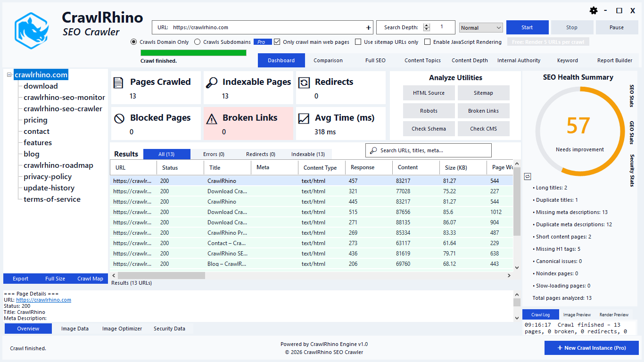Open the Image Optimizer tab
This screenshot has height=362, width=644.
(122, 329)
